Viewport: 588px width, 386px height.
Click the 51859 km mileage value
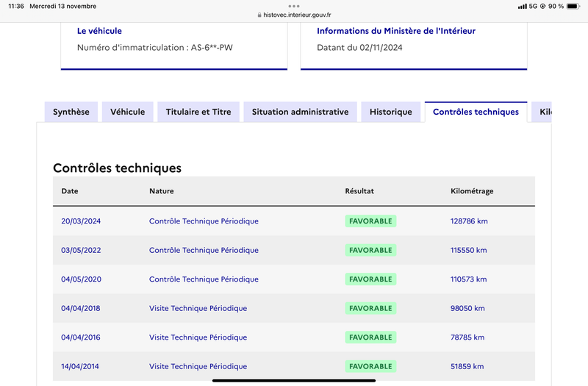(x=467, y=366)
